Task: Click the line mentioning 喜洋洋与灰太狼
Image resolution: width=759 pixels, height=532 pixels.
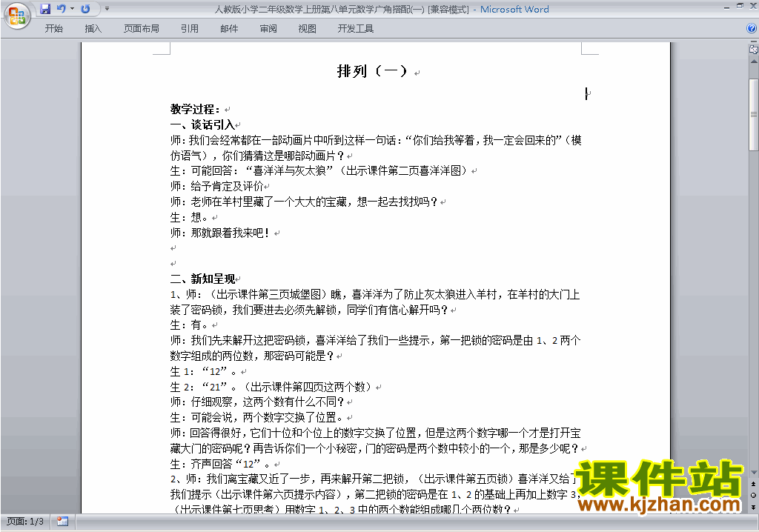Action: pyautogui.click(x=319, y=170)
